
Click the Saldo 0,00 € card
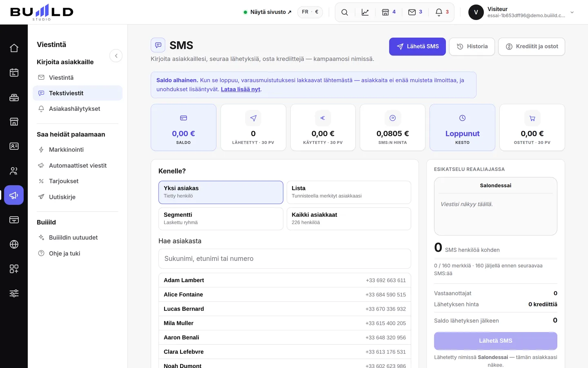point(183,127)
